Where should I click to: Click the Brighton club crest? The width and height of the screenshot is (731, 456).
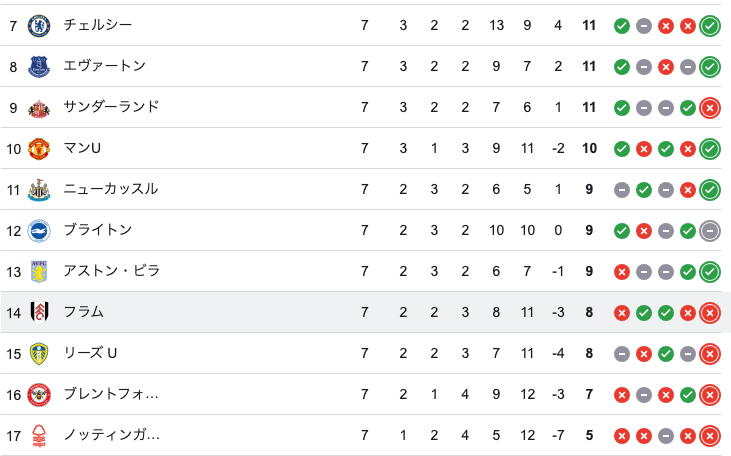coord(39,230)
